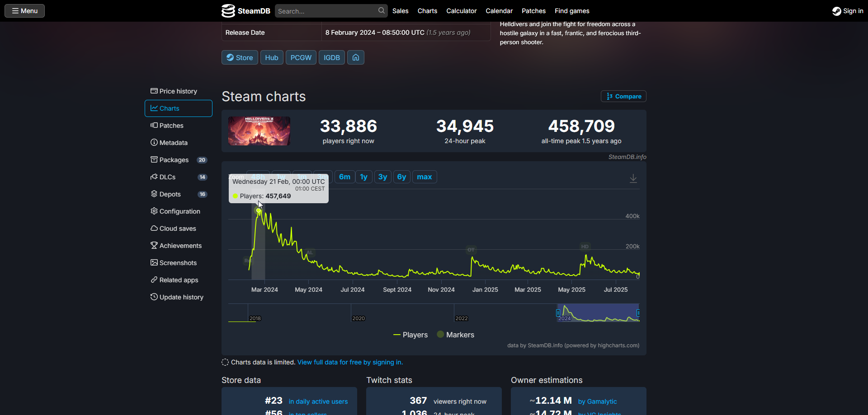Open in daily active users link

click(318, 401)
